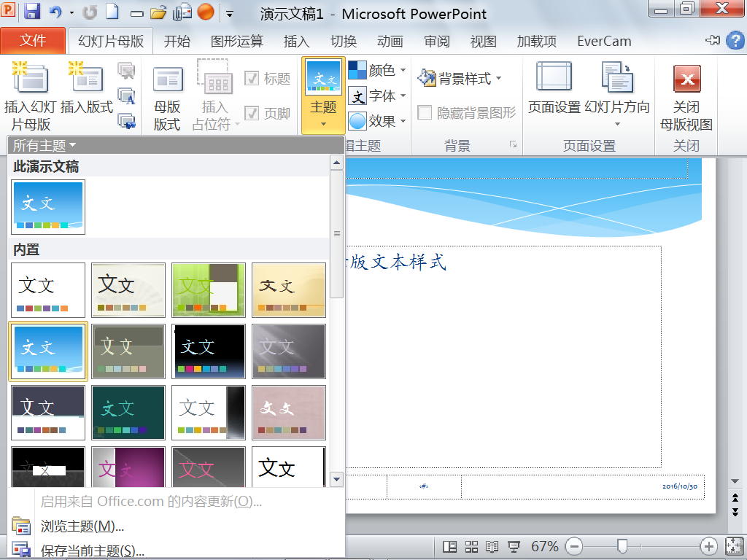Switch to the 切换 transitions tab
This screenshot has width=747, height=560.
click(344, 42)
